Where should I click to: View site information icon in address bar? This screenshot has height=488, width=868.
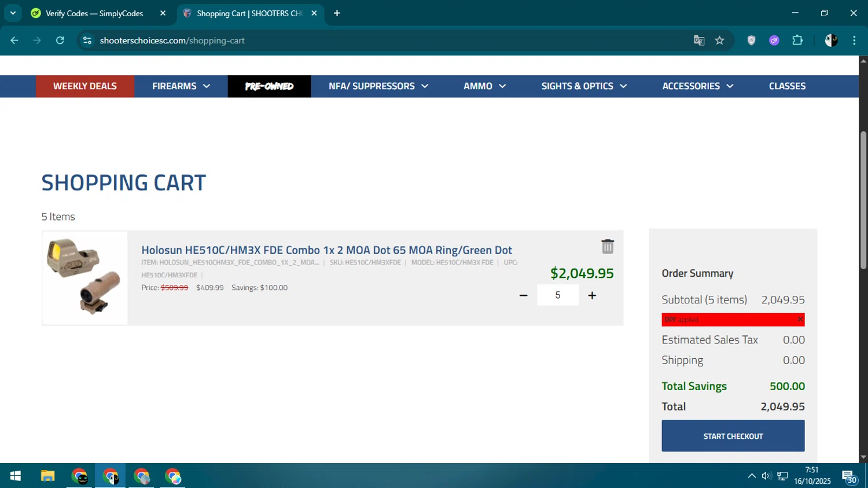click(87, 41)
